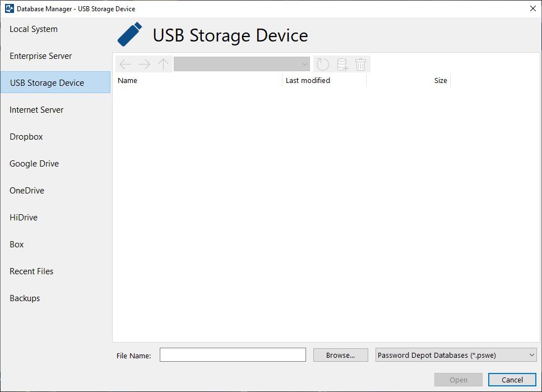Viewport: 542px width, 392px height.
Task: Click into the File Name text field
Action: coord(233,355)
